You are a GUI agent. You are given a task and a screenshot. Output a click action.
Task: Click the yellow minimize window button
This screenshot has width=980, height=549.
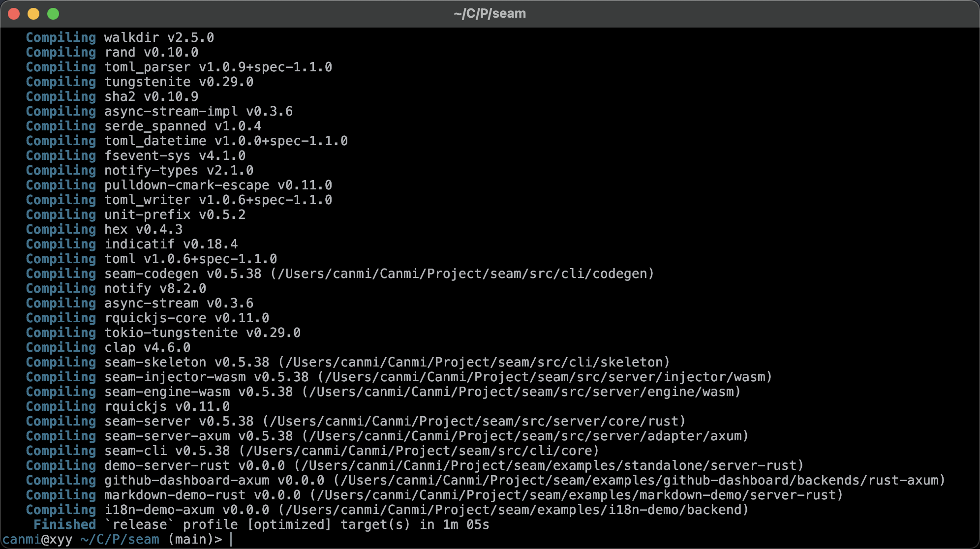click(x=33, y=14)
